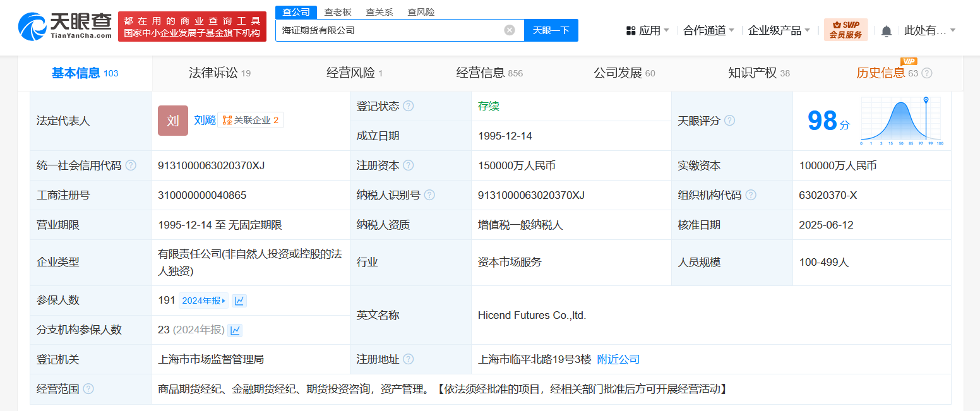Open the 附近公司 link

click(618, 359)
